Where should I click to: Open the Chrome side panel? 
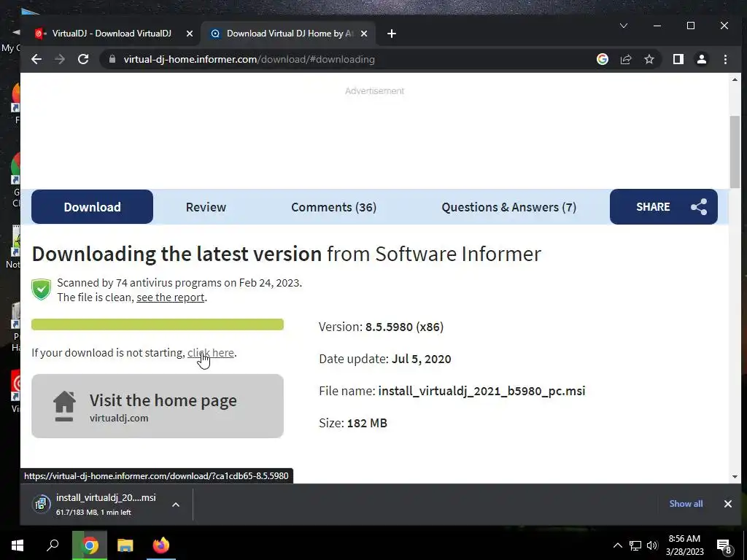pos(678,59)
